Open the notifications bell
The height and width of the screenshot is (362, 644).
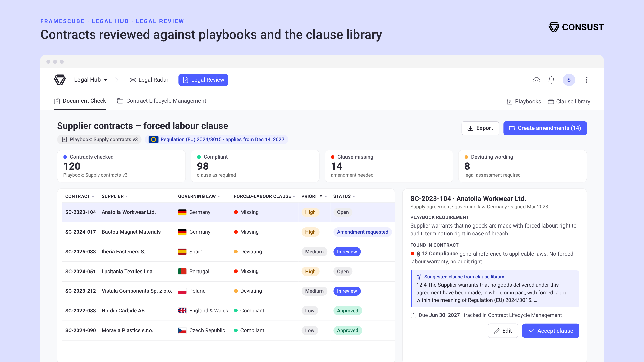(551, 80)
